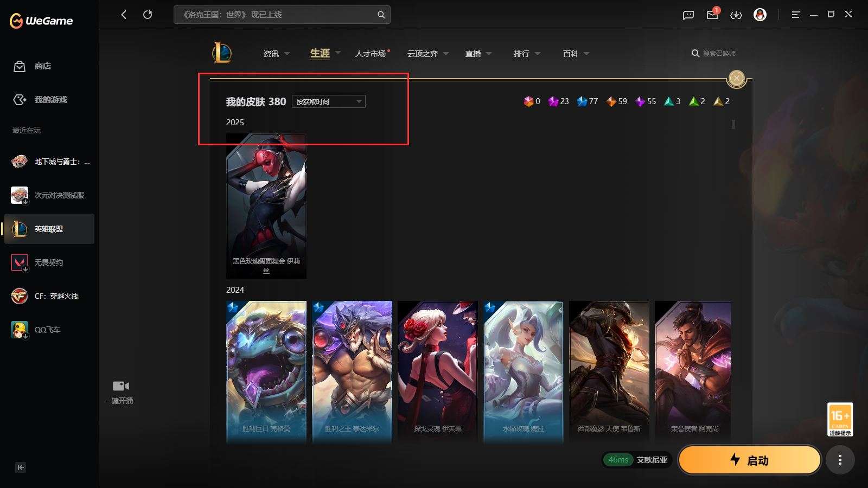Image resolution: width=868 pixels, height=488 pixels.
Task: Open the hamburger main menu
Action: [796, 15]
